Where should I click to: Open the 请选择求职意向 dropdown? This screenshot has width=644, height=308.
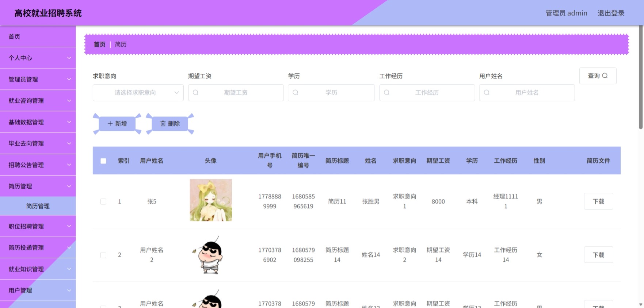138,93
